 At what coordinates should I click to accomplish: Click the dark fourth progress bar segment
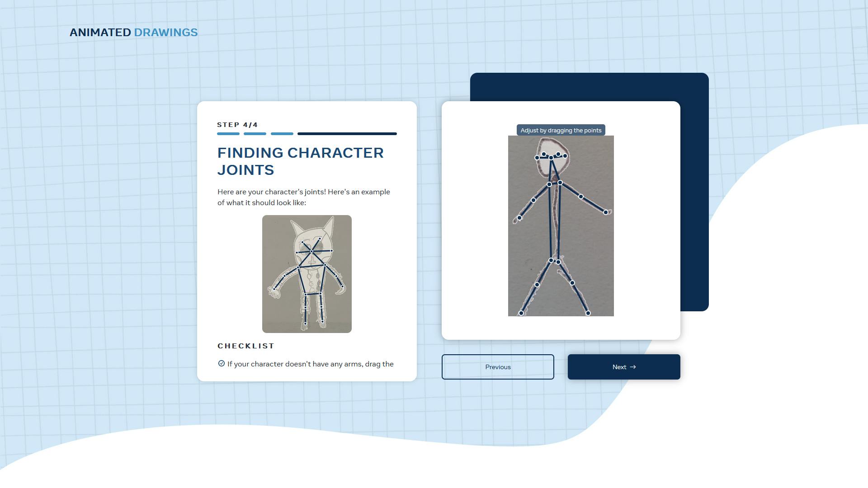347,134
